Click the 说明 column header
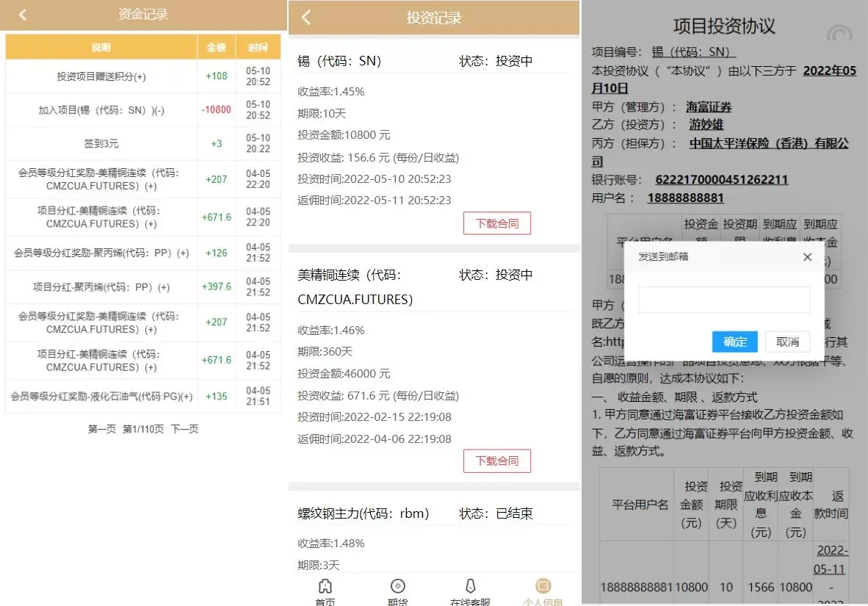 [101, 48]
